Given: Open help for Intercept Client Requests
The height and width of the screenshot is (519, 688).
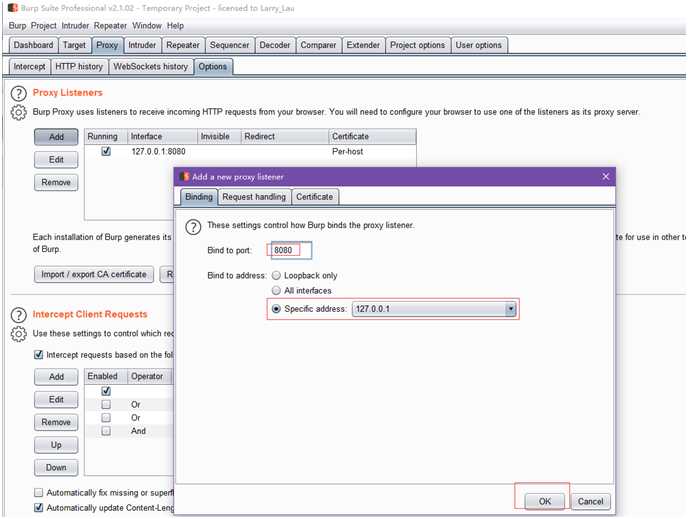Looking at the screenshot, I should (x=18, y=315).
